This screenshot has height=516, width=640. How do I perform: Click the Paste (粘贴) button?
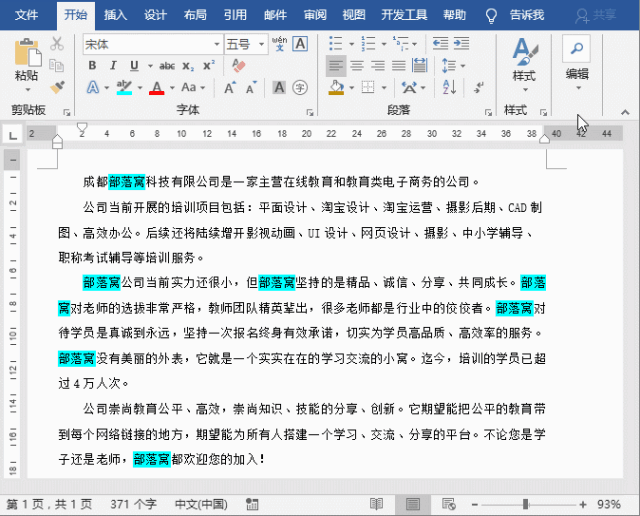click(27, 62)
